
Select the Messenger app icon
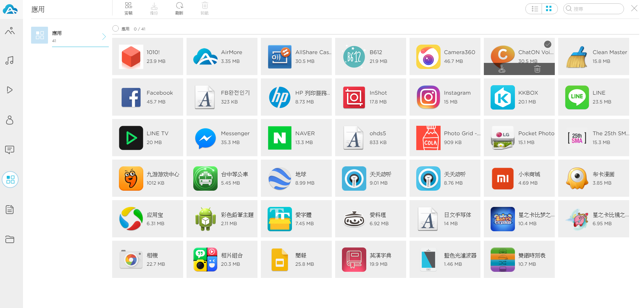205,138
